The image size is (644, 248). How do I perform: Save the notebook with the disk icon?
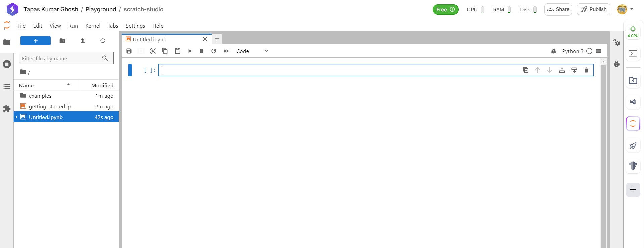tap(129, 51)
